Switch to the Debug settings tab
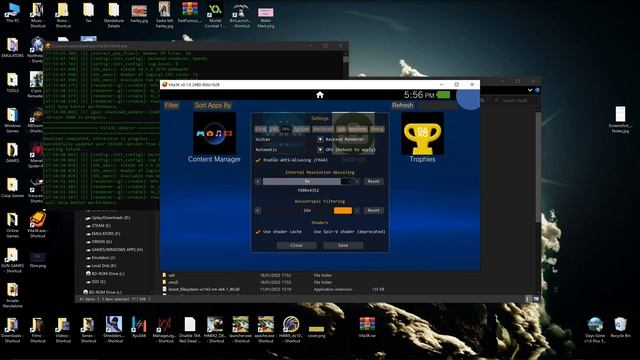 pos(377,129)
